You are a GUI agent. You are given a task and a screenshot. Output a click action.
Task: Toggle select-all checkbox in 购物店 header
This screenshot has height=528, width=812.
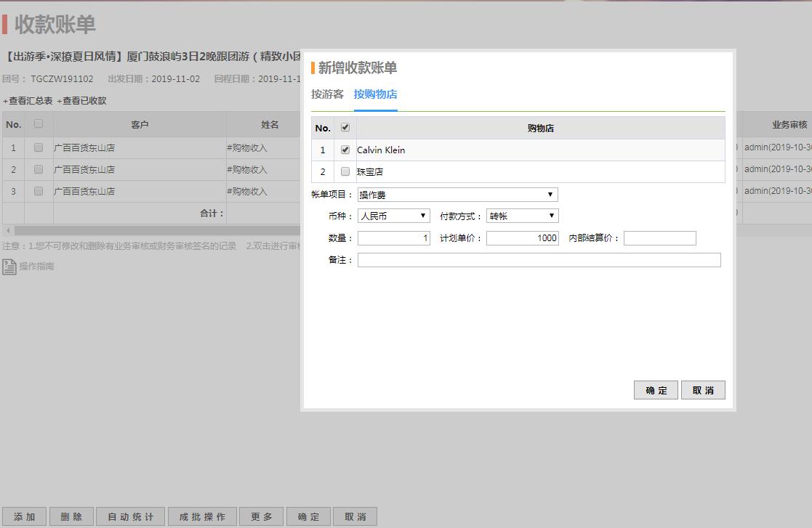pyautogui.click(x=345, y=127)
